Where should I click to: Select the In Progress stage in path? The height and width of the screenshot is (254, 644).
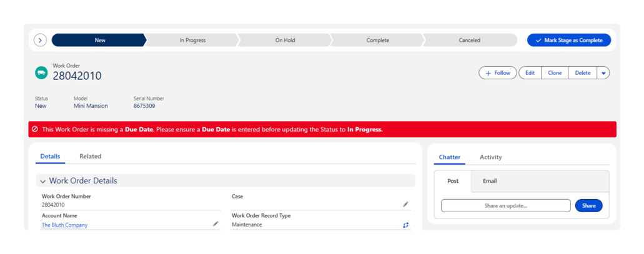click(192, 40)
